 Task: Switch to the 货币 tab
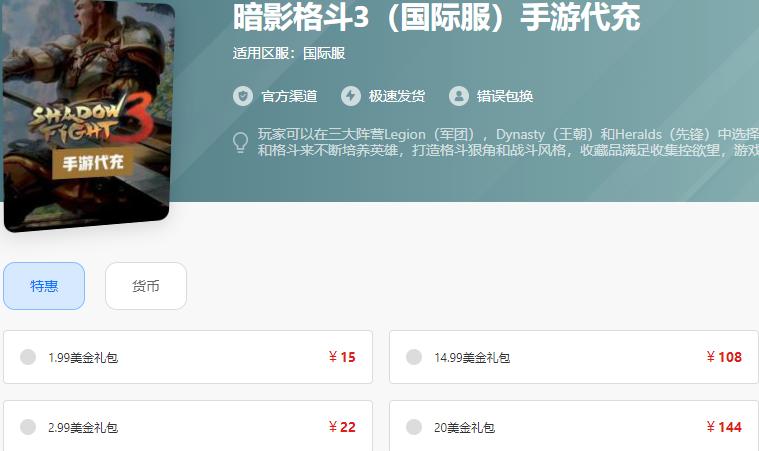(x=146, y=286)
